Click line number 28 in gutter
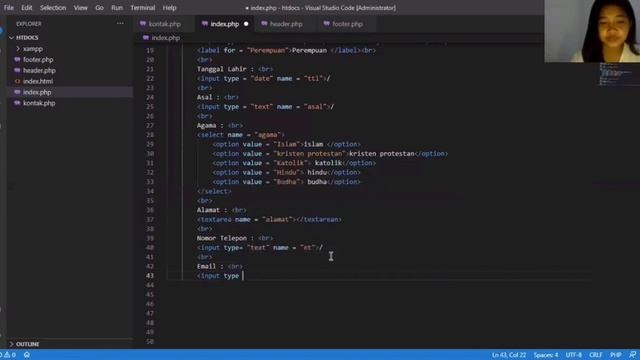 click(150, 135)
